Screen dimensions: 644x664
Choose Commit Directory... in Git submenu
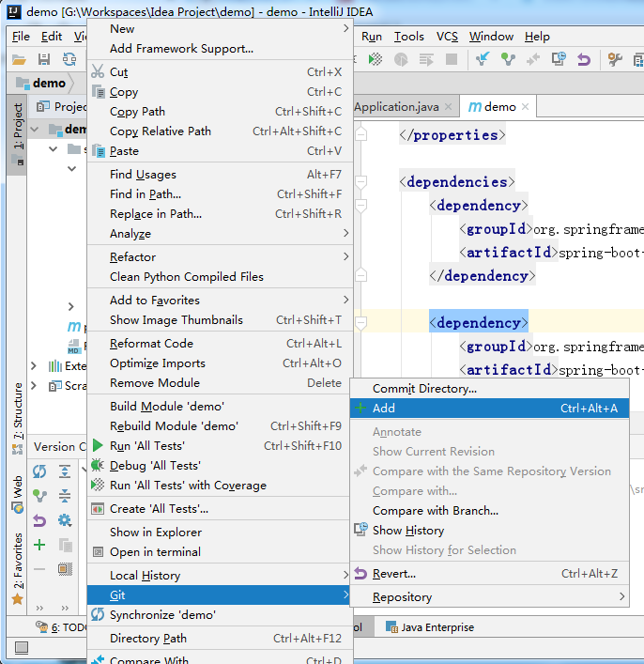click(x=489, y=388)
